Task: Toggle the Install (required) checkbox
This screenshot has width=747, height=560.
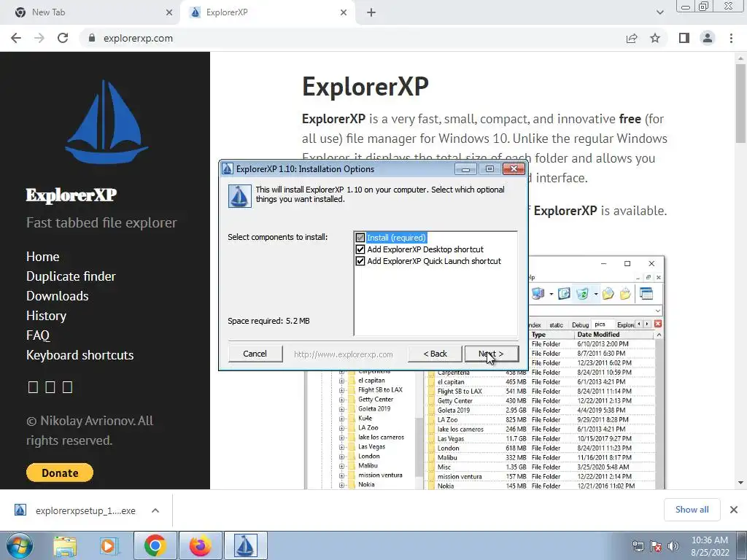Action: click(x=360, y=238)
